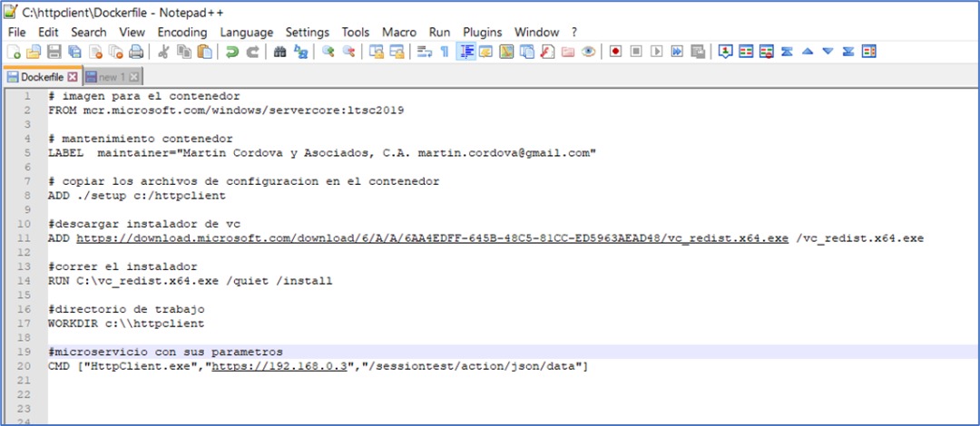Screen dimensions: 980x426
Task: Save all open files icon
Action: pyautogui.click(x=75, y=53)
